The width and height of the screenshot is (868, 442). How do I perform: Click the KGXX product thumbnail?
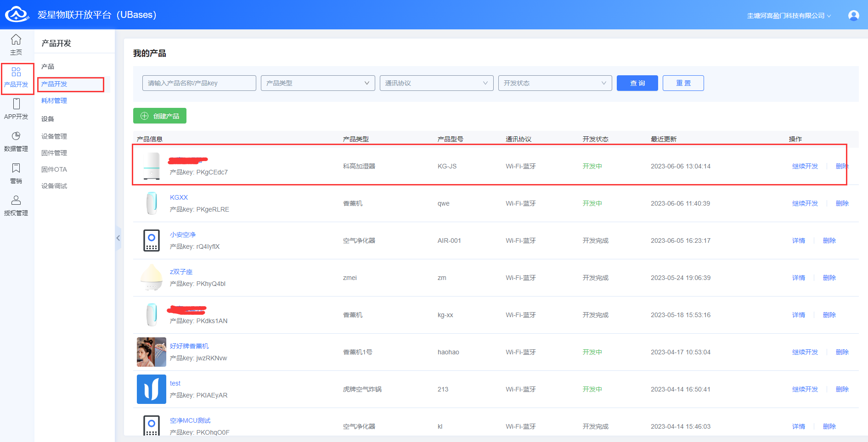(152, 203)
